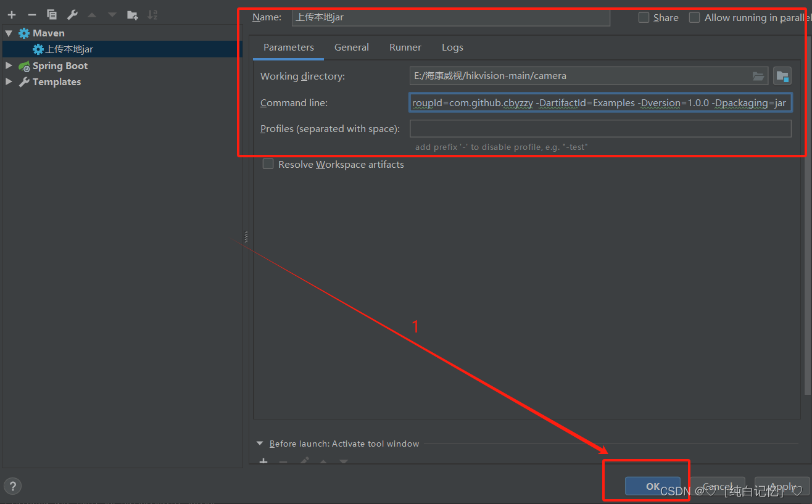Expand the Spring Boot node
The height and width of the screenshot is (504, 812).
coord(9,65)
